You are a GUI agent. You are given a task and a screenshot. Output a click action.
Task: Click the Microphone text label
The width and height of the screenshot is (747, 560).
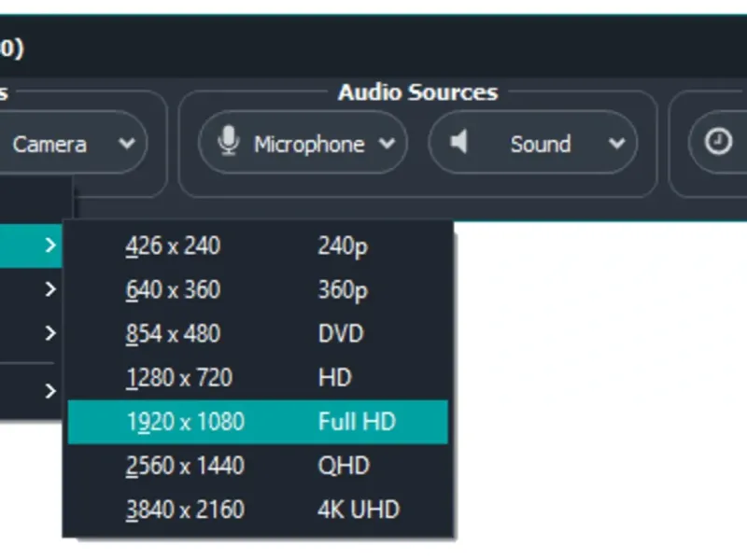(309, 144)
